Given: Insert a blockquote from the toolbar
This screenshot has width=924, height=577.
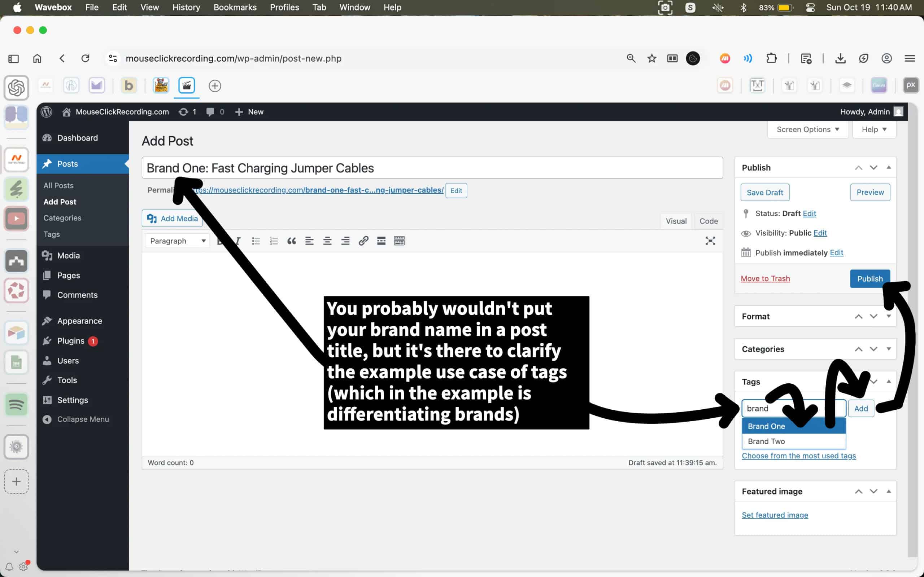Looking at the screenshot, I should (x=291, y=241).
